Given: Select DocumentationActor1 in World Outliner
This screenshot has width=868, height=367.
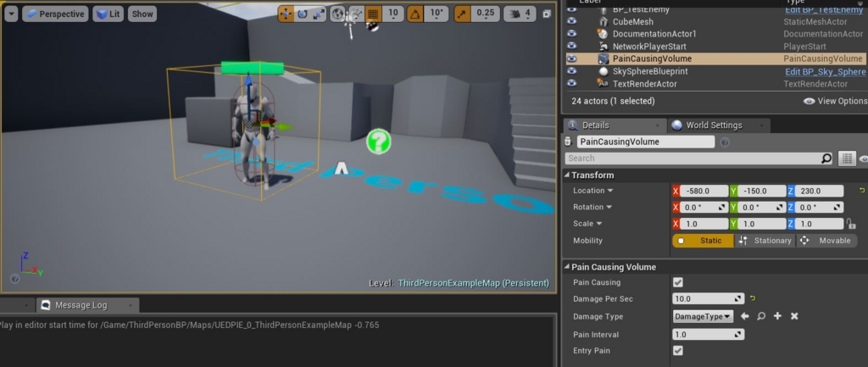Looking at the screenshot, I should (x=654, y=34).
